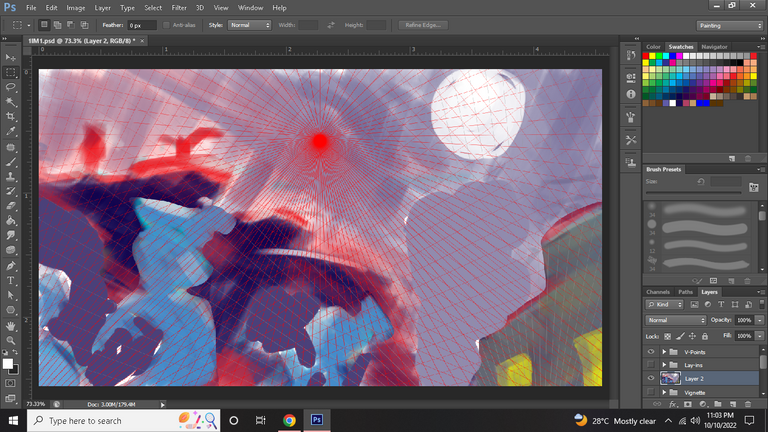768x432 pixels.
Task: Open the Image menu
Action: (x=75, y=8)
